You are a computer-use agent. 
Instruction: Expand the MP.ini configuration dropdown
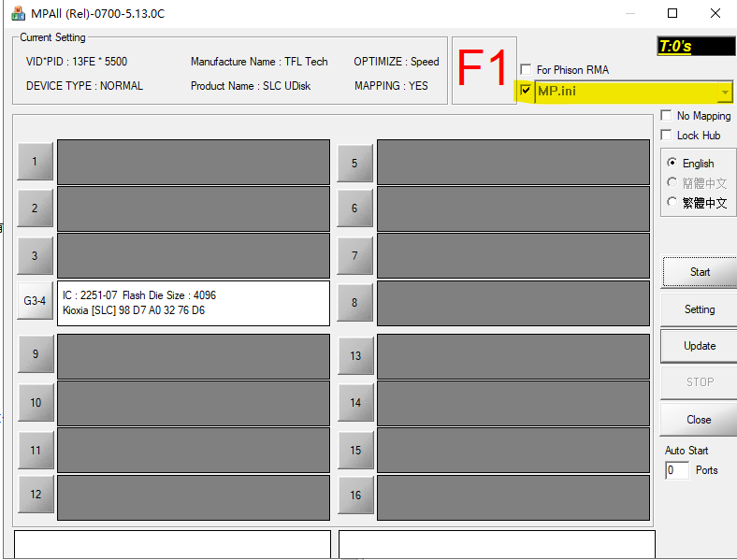tap(724, 92)
